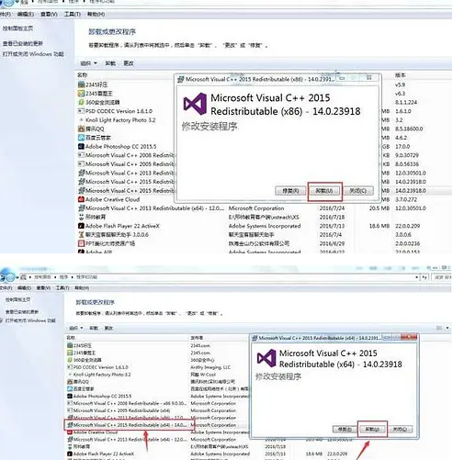
Task: Click the 更改 toolbar button behind the x86 dialog
Action: 129,63
